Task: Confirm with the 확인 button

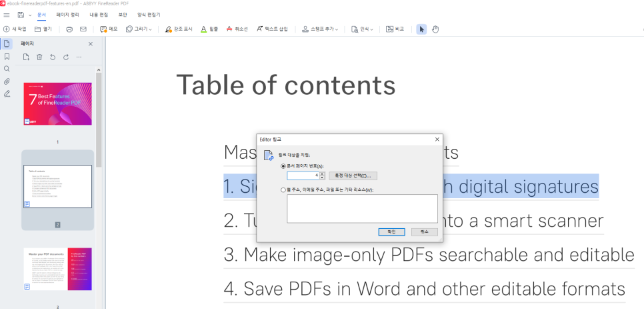Action: coord(391,232)
